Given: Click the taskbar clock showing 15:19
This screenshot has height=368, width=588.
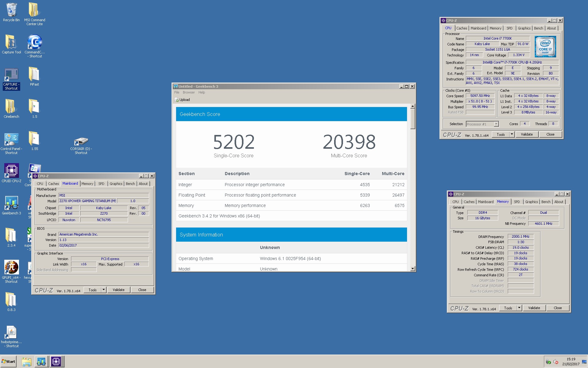Looking at the screenshot, I should (571, 359).
